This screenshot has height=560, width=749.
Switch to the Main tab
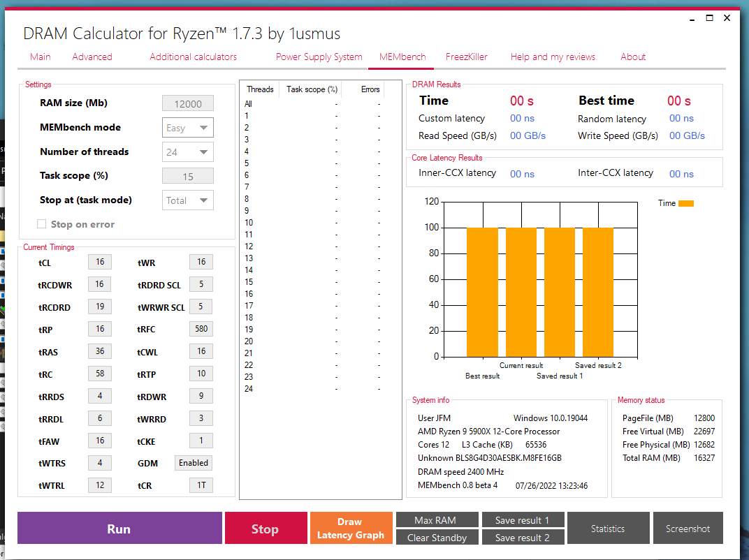point(40,57)
